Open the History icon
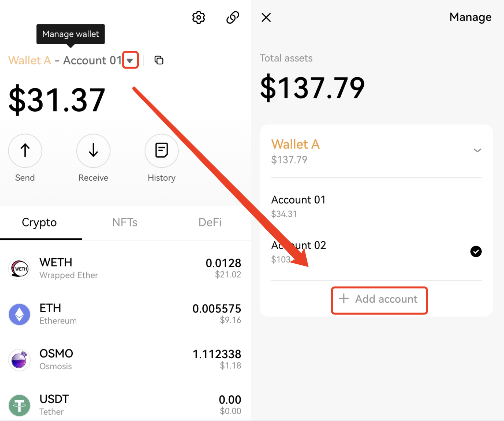 pyautogui.click(x=161, y=151)
